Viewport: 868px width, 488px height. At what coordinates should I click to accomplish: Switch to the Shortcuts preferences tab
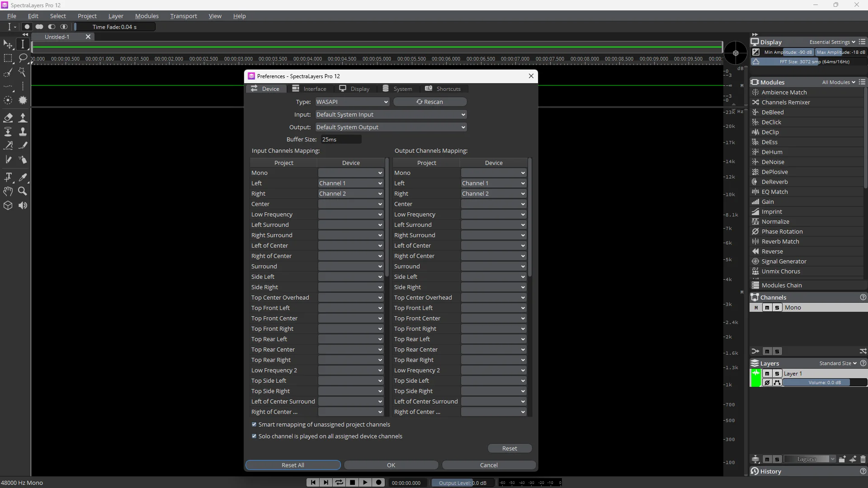tap(443, 89)
